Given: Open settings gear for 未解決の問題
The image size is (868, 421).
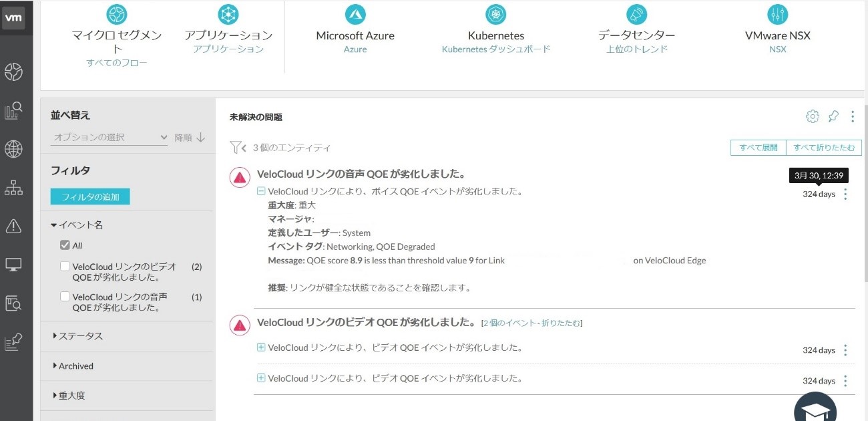Looking at the screenshot, I should [813, 117].
